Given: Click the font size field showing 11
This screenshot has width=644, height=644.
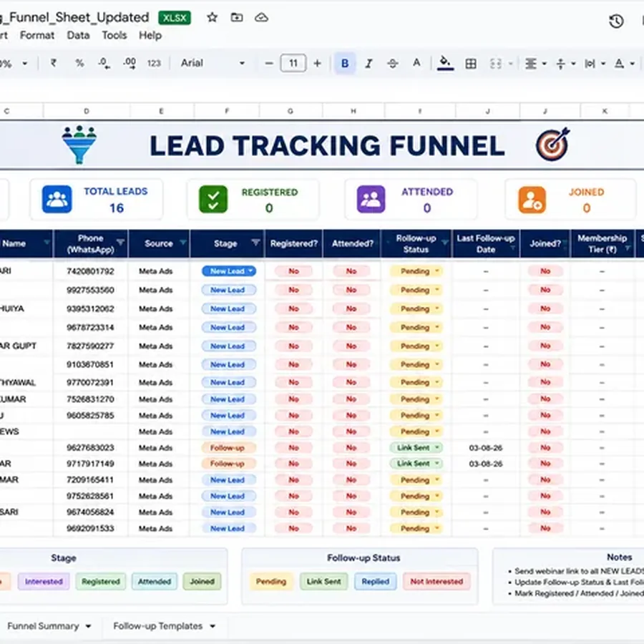Looking at the screenshot, I should [x=293, y=63].
